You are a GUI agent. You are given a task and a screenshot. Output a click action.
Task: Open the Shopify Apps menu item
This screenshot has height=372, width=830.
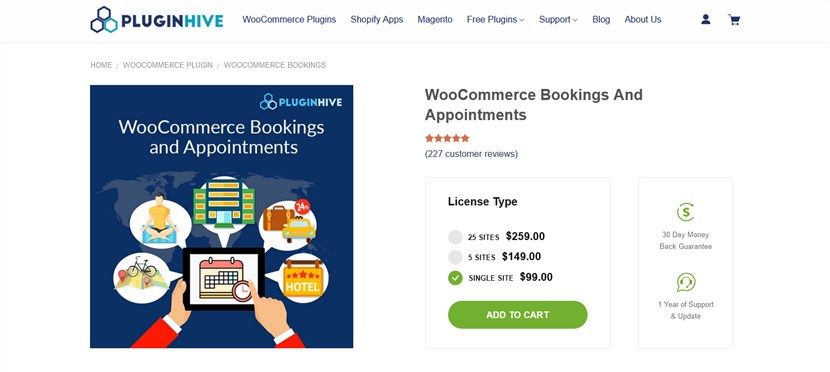tap(376, 20)
